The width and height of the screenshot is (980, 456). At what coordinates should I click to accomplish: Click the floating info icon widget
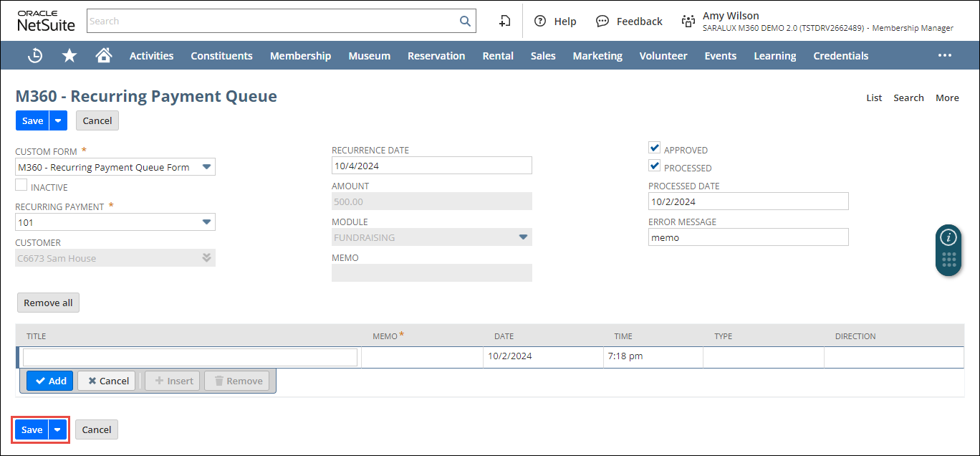tap(948, 237)
